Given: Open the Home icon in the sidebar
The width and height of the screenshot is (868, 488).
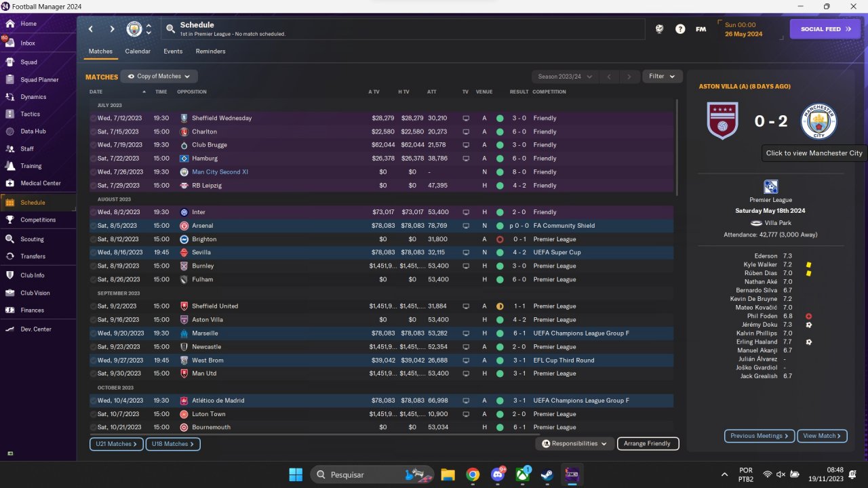Looking at the screenshot, I should tap(9, 24).
